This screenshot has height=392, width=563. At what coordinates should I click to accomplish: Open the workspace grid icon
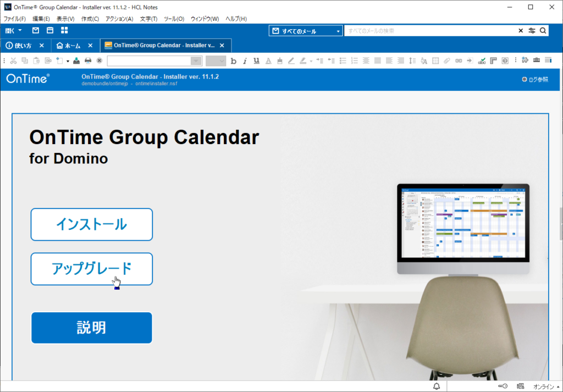coord(64,30)
